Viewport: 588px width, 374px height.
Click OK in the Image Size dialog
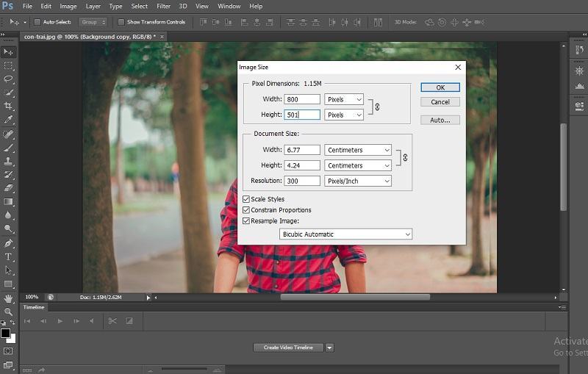pos(440,87)
